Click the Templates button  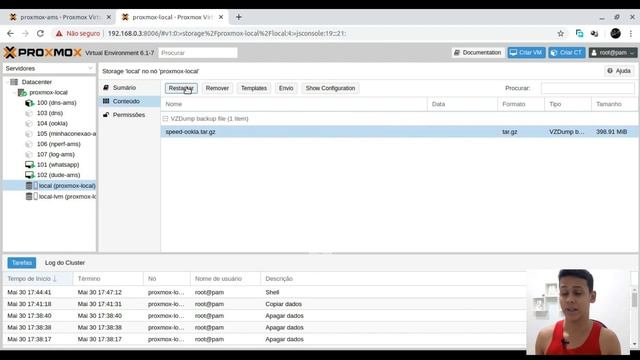tap(254, 88)
